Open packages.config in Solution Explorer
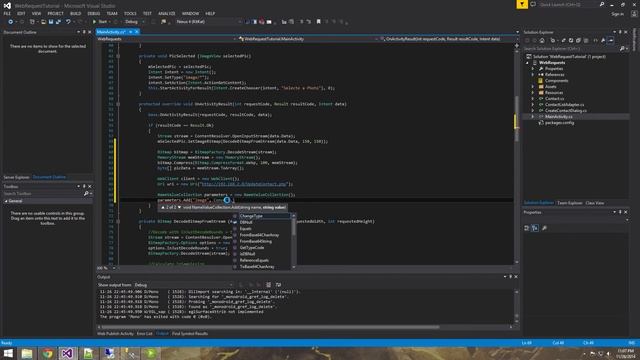640x360 pixels. pos(559,122)
